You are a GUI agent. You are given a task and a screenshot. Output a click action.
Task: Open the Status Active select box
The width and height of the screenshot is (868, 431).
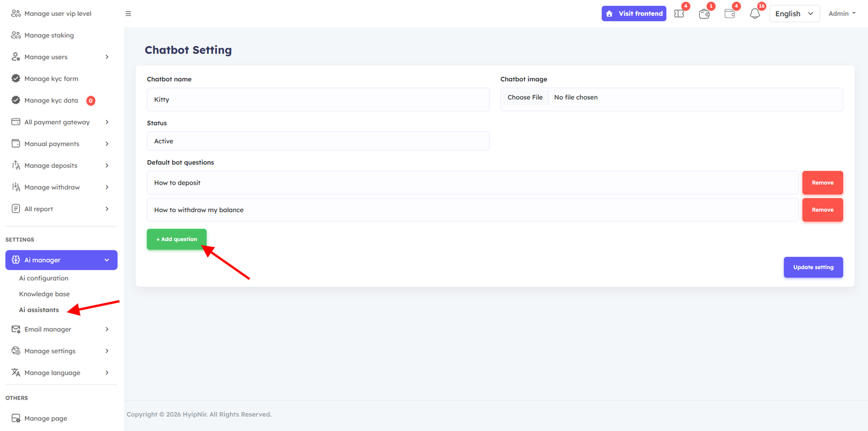318,141
